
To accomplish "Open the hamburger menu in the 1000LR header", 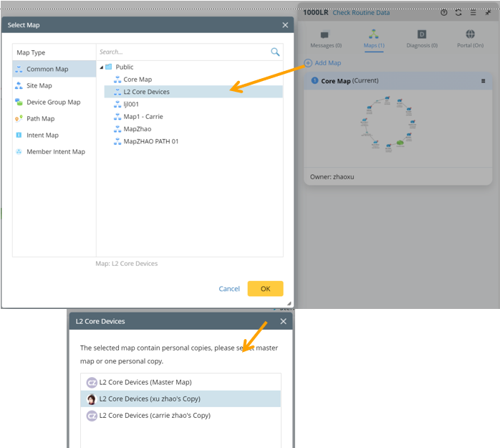I will [473, 13].
